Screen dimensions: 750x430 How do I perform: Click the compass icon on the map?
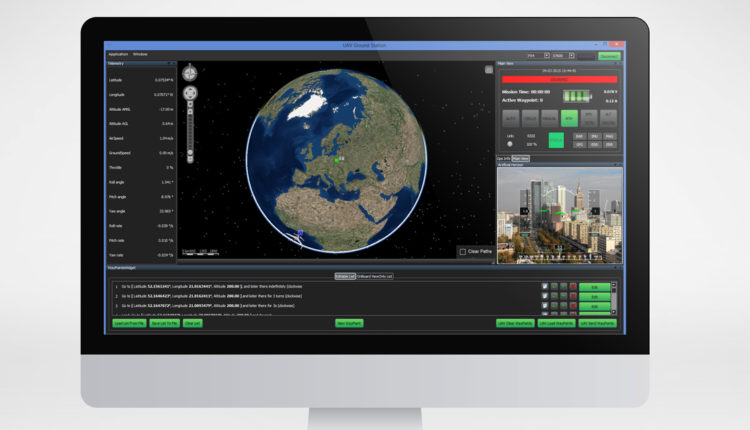click(191, 73)
